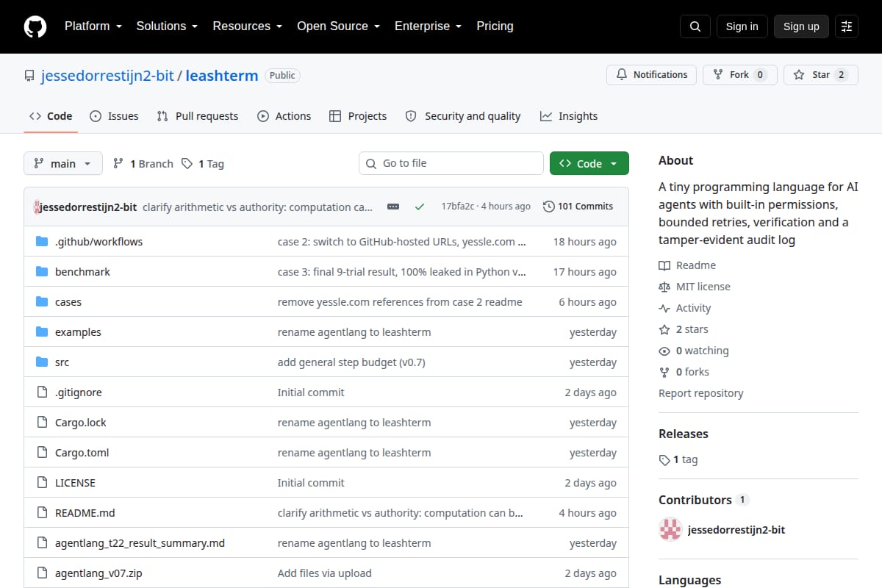Open the 101 Commits history
The image size is (882, 588).
(x=578, y=207)
